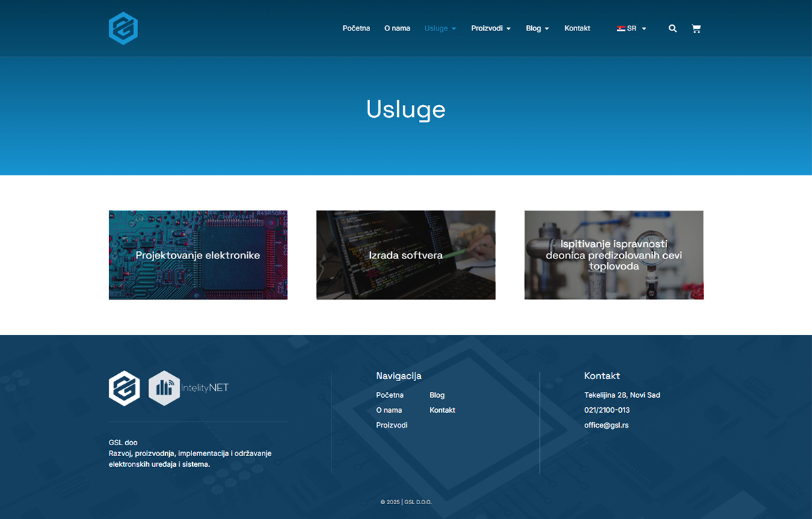Click the GSL hexagon logo in header
Image resolution: width=812 pixels, height=519 pixels.
[x=123, y=28]
